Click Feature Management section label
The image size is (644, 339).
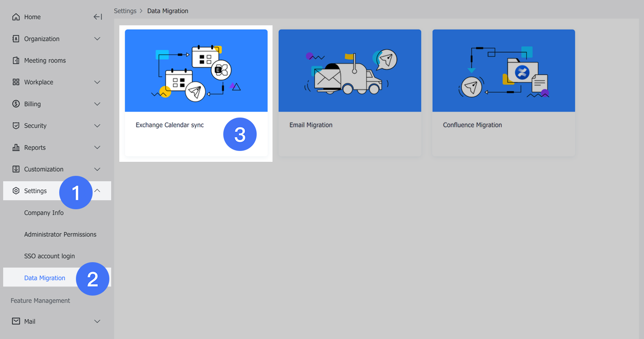(x=40, y=301)
